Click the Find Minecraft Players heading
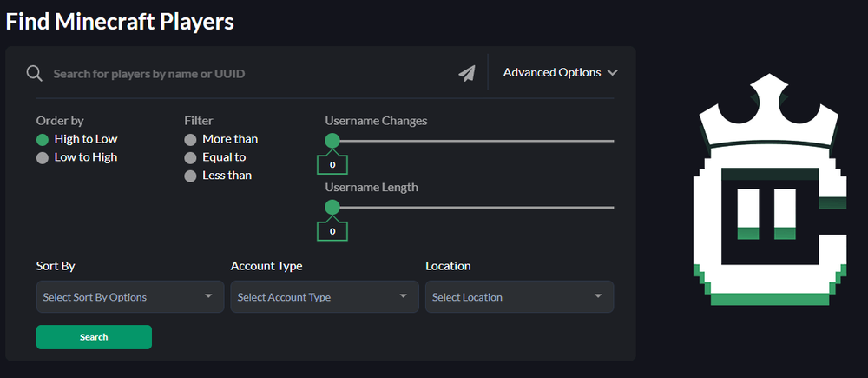Viewport: 868px width, 378px height. pyautogui.click(x=120, y=22)
